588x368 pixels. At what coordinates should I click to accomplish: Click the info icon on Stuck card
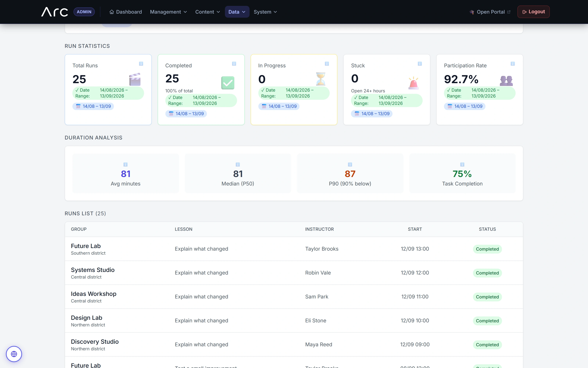click(420, 64)
